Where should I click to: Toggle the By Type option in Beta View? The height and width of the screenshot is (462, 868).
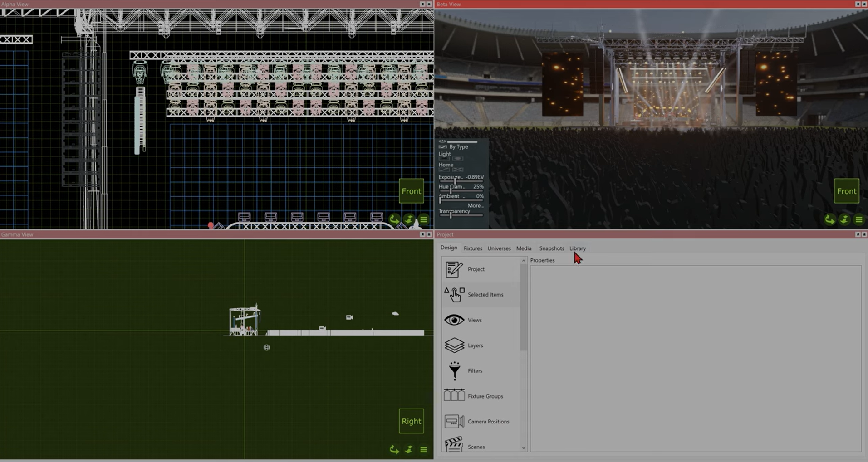coord(458,147)
